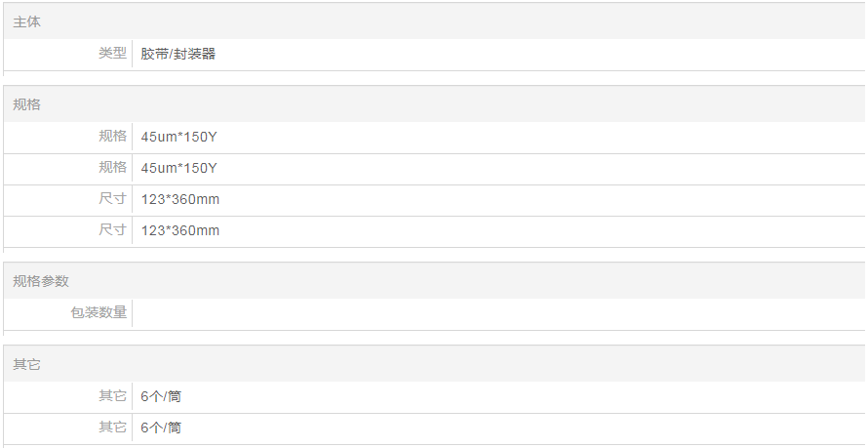
Task: Select the second 尺寸 row label
Action: [112, 230]
